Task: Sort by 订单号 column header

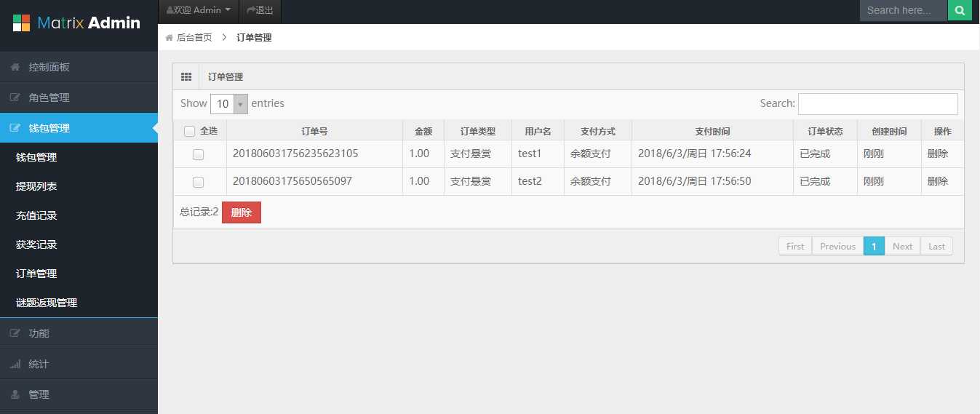Action: tap(314, 132)
